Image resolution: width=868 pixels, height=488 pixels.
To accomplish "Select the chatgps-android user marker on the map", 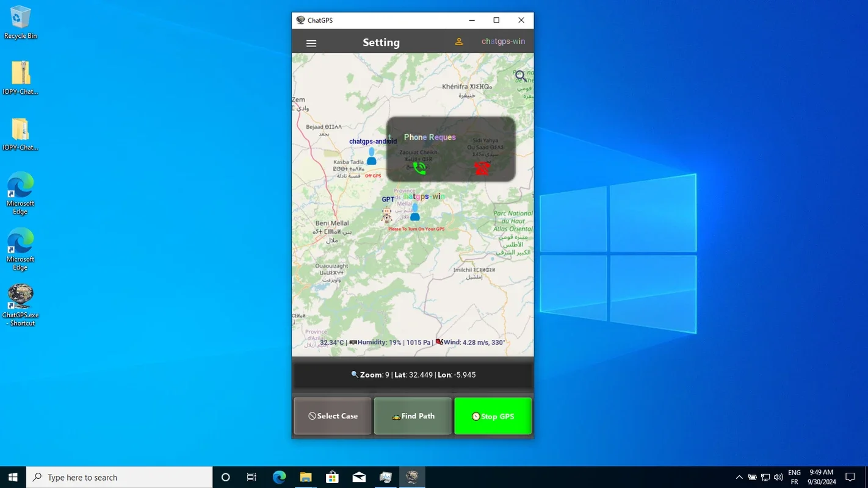I will click(x=371, y=156).
